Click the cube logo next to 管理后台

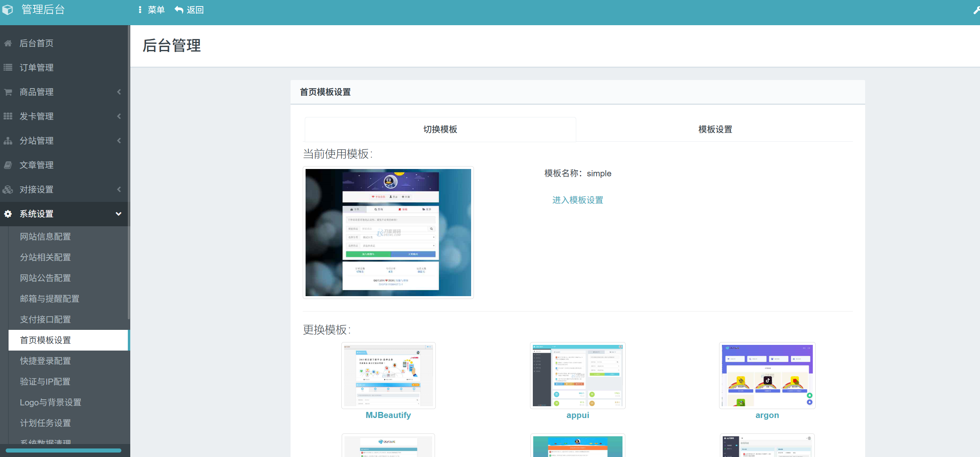coord(8,9)
